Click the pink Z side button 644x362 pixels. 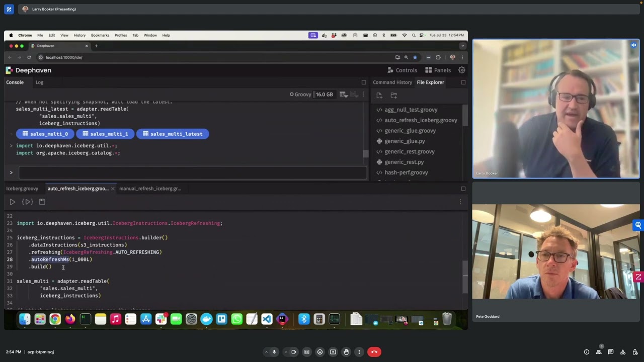(638, 277)
